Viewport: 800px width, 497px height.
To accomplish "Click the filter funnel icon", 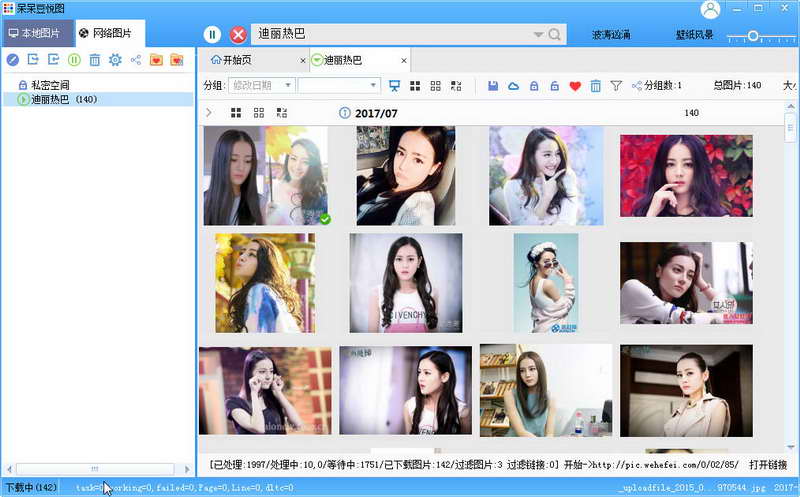I will [616, 86].
